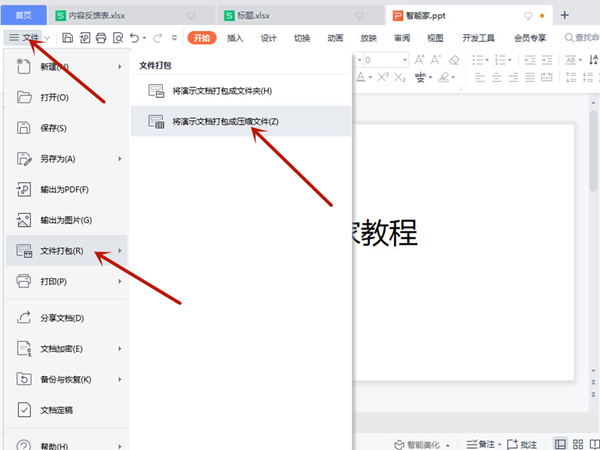Image resolution: width=600 pixels, height=450 pixels.
Task: Click the print preview icon in toolbar
Action: pyautogui.click(x=117, y=38)
